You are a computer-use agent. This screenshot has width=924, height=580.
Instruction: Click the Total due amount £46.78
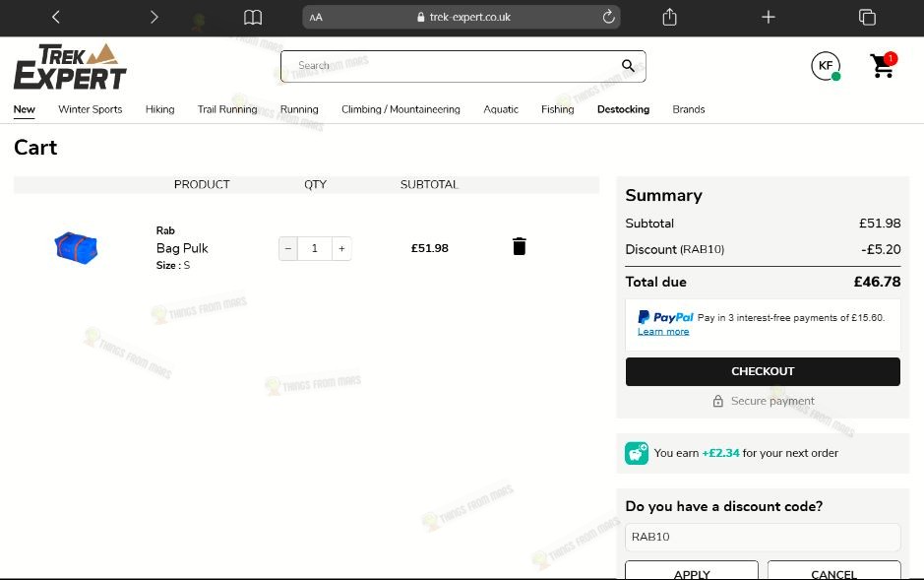tap(877, 282)
